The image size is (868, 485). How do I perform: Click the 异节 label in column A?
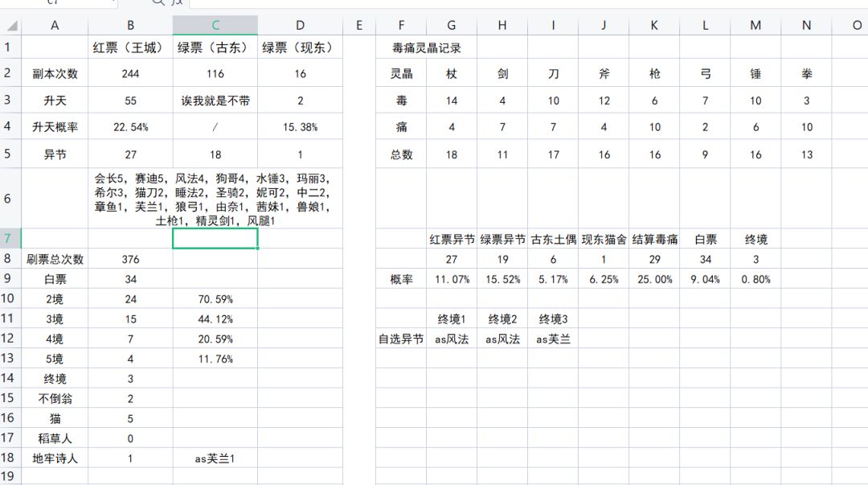point(55,154)
